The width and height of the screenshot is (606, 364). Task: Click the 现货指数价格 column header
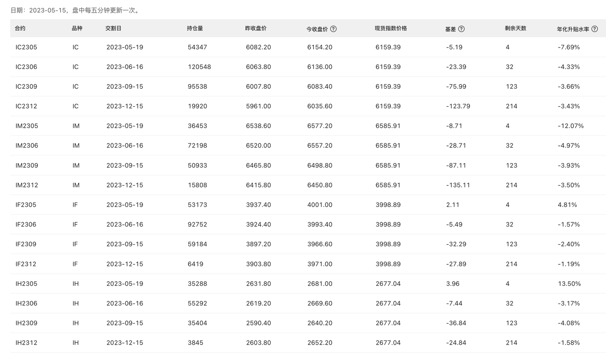[x=391, y=29]
